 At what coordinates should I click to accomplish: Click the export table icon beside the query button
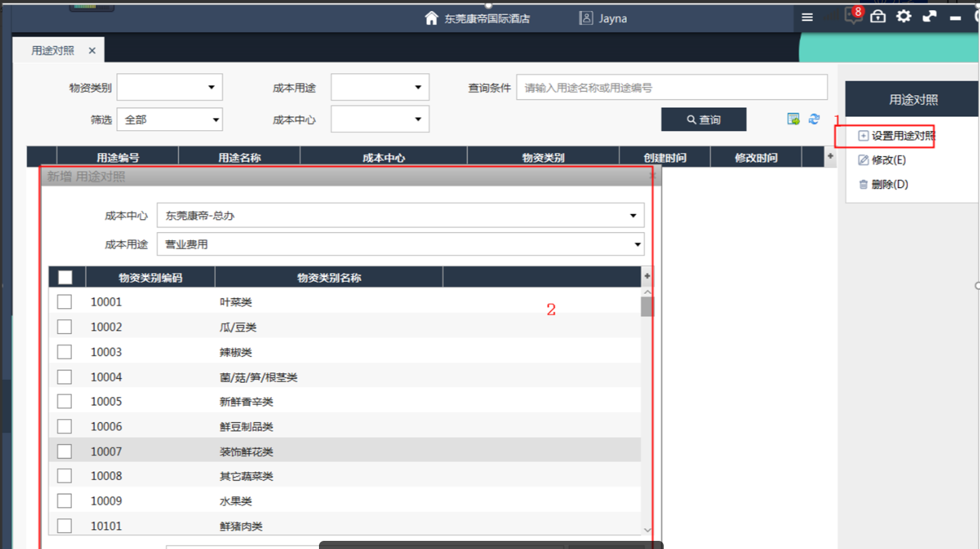[793, 119]
